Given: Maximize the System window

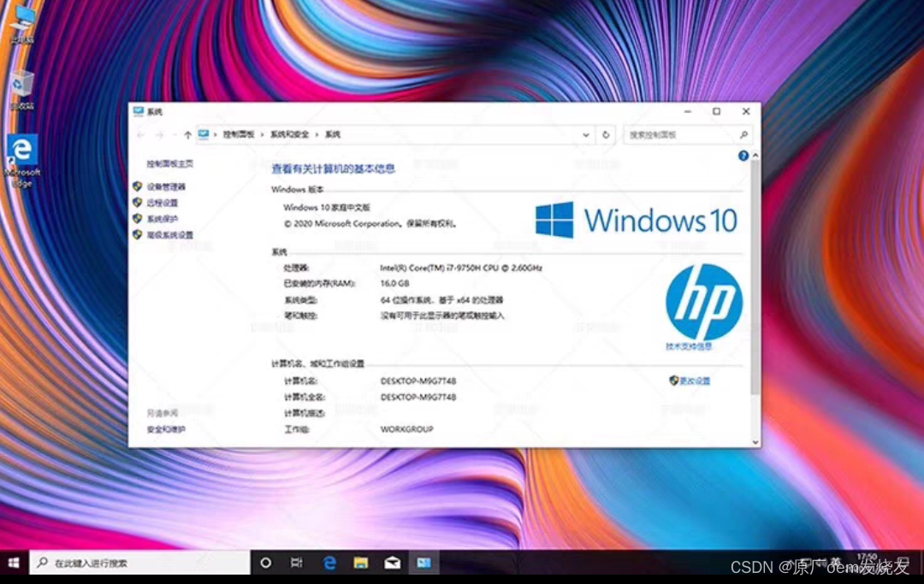Looking at the screenshot, I should pyautogui.click(x=717, y=111).
